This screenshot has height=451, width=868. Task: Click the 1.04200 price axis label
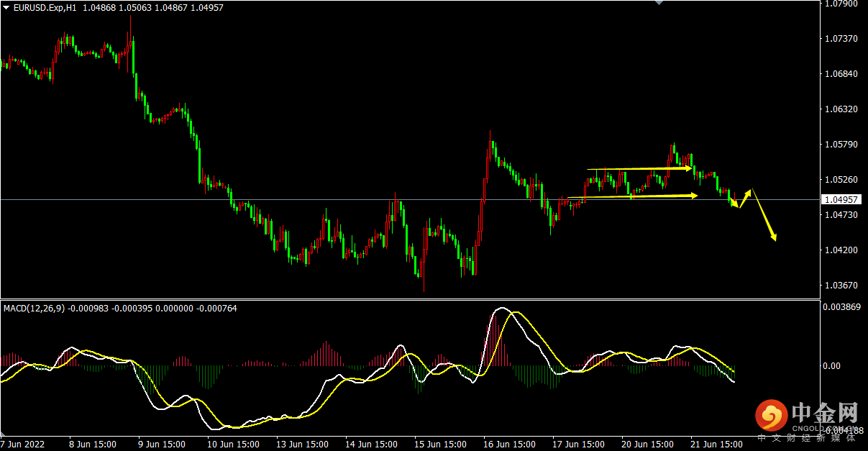(x=842, y=250)
